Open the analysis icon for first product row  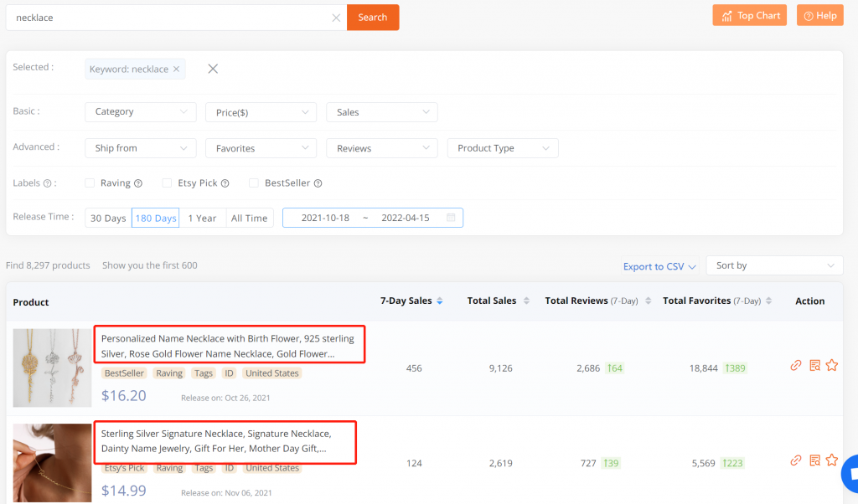coord(814,365)
